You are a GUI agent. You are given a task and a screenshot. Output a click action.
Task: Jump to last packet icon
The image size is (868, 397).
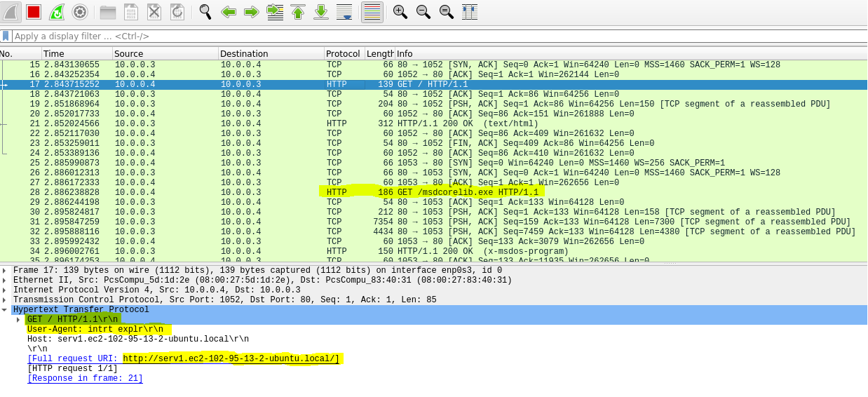click(321, 12)
